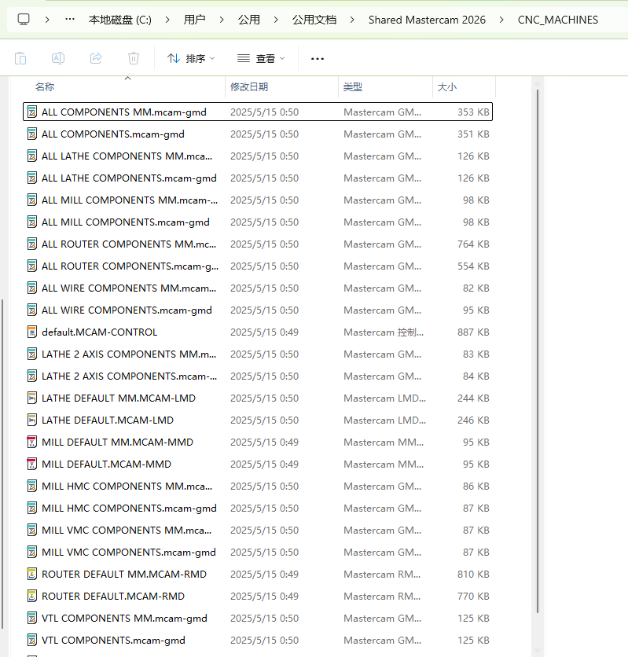Select ALL MILL COMPONENTS.mcam-gmd file icon
The width and height of the screenshot is (628, 672).
[31, 222]
